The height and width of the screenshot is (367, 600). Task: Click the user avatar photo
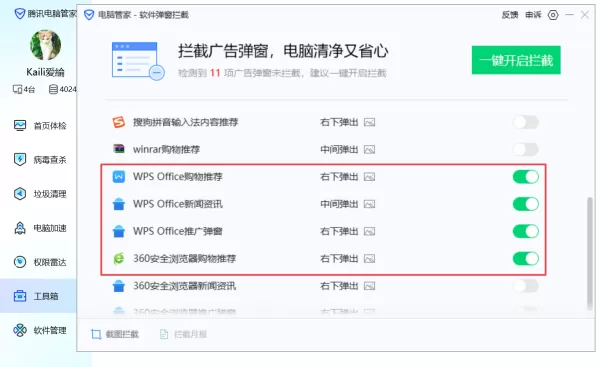tap(46, 45)
